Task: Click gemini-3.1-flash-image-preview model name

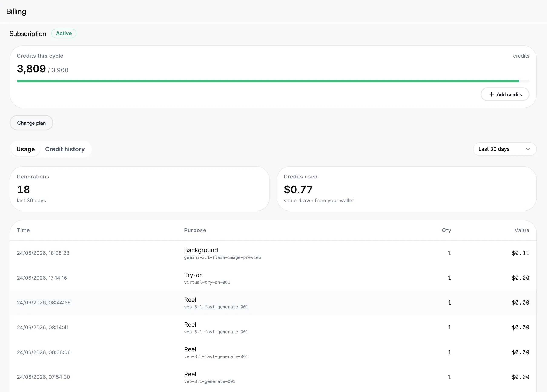Action: (223, 258)
